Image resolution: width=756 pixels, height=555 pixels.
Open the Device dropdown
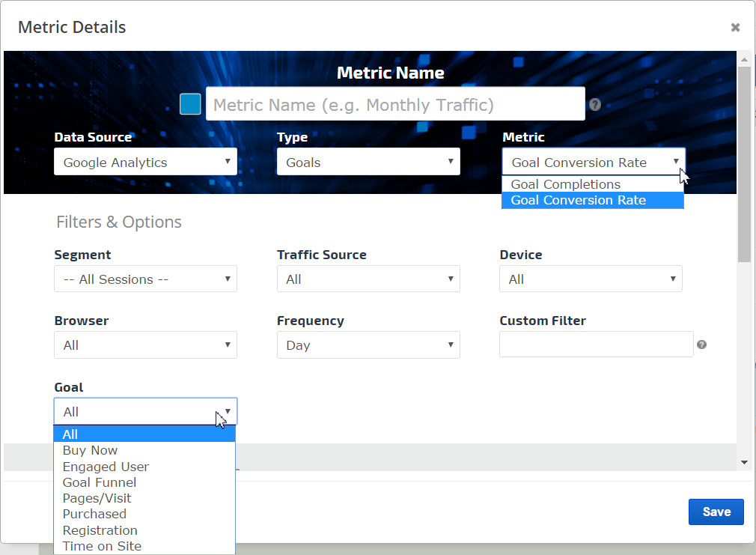point(590,279)
